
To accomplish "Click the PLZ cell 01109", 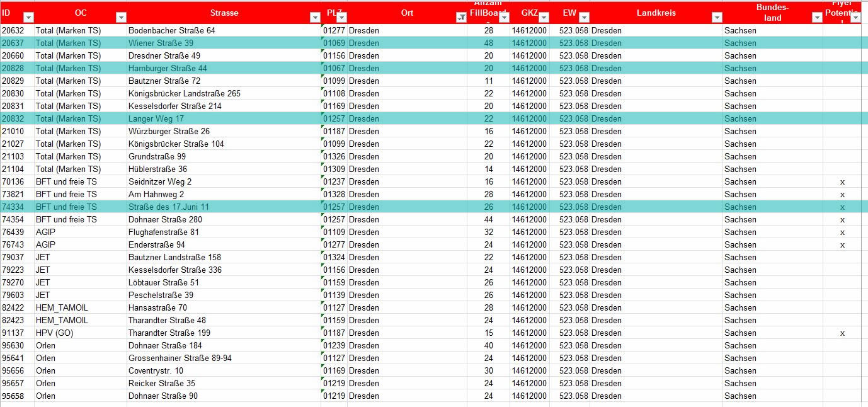I will click(334, 232).
